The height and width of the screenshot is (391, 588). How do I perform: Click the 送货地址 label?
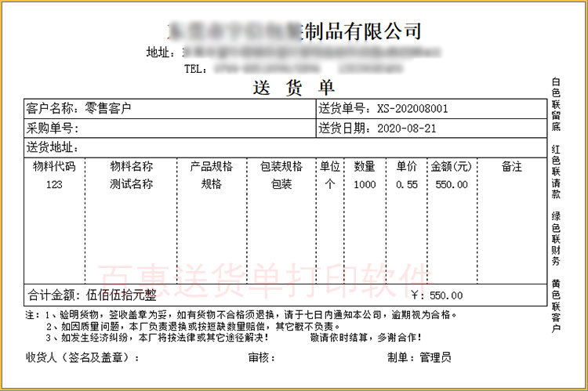click(52, 147)
